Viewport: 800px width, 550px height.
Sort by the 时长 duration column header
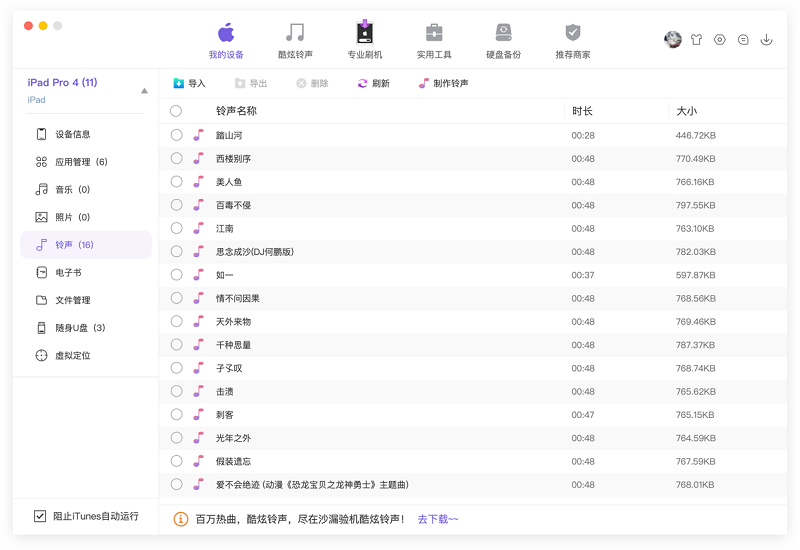582,111
